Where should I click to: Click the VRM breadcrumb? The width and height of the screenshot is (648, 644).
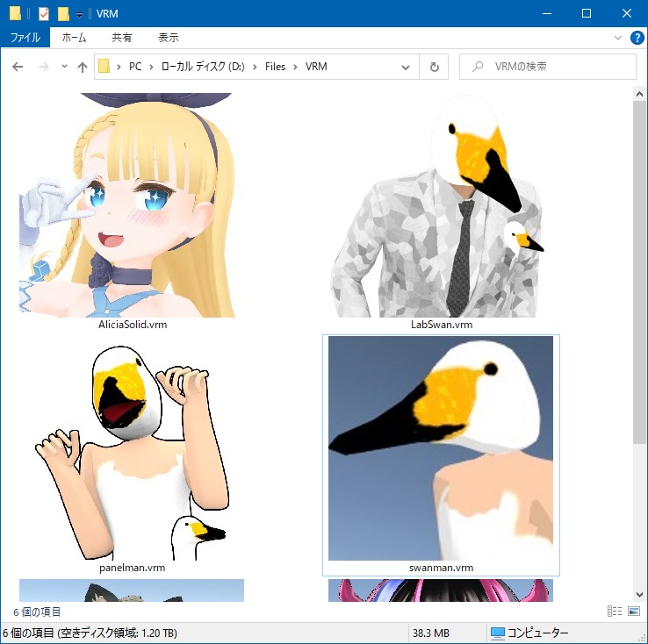316,67
